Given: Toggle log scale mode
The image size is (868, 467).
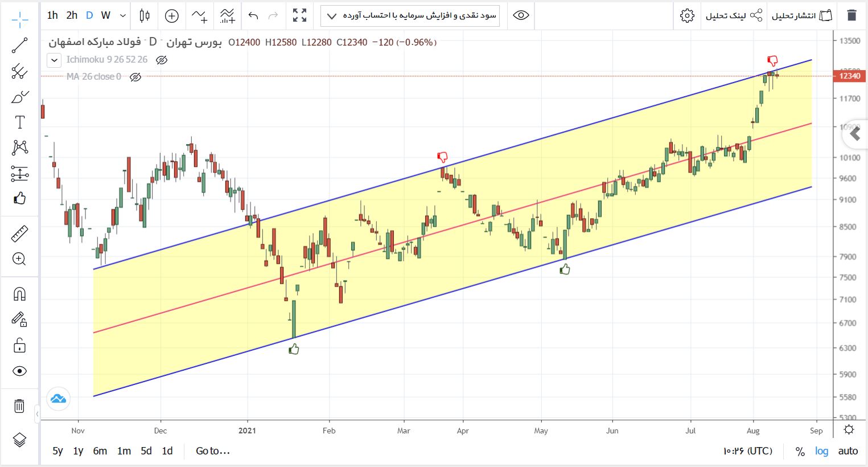Looking at the screenshot, I should click(x=821, y=451).
